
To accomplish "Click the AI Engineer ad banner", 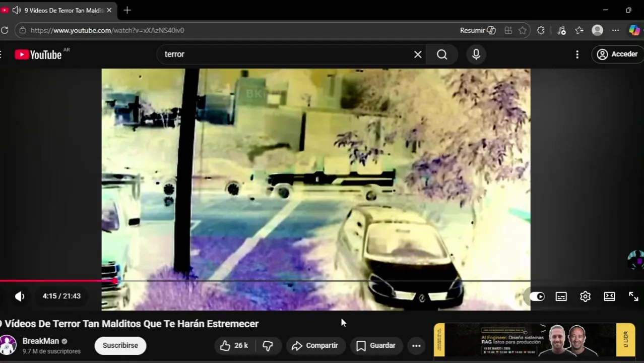I will coord(534,340).
